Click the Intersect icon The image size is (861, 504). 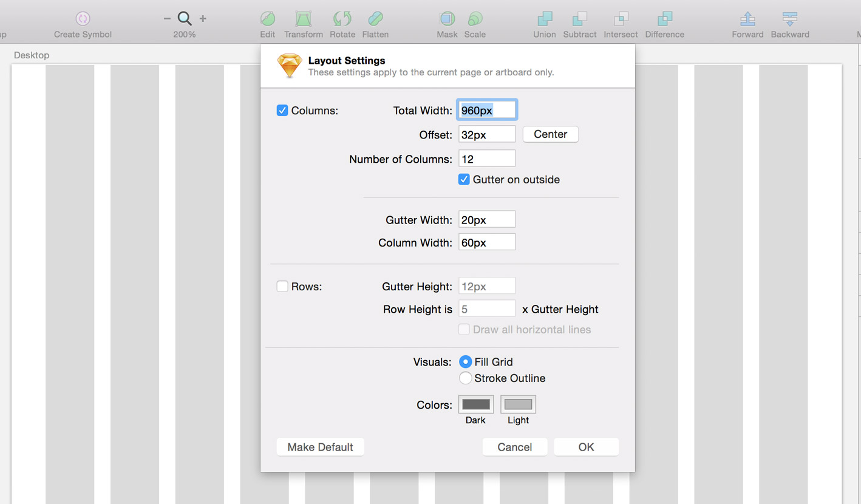pyautogui.click(x=621, y=18)
